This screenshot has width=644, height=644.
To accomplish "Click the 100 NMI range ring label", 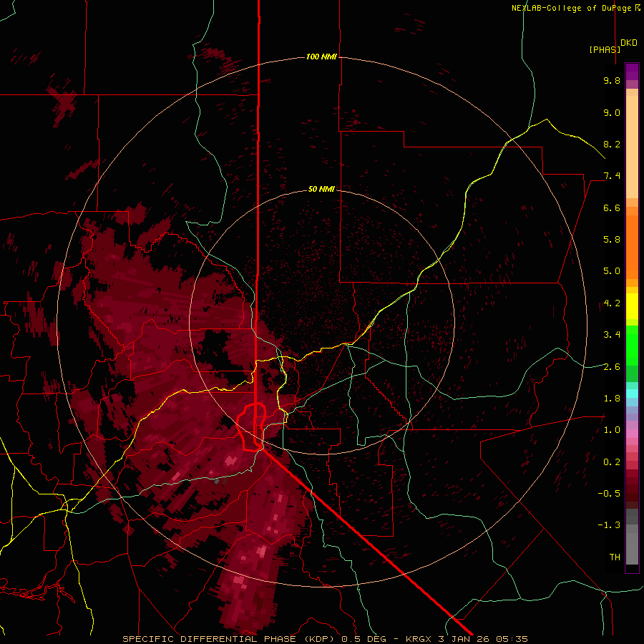I will tap(321, 57).
